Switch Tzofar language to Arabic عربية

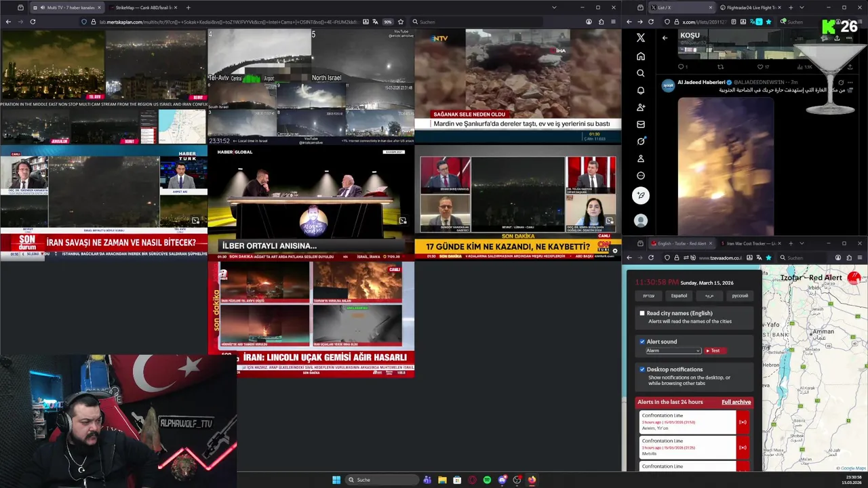(x=709, y=296)
